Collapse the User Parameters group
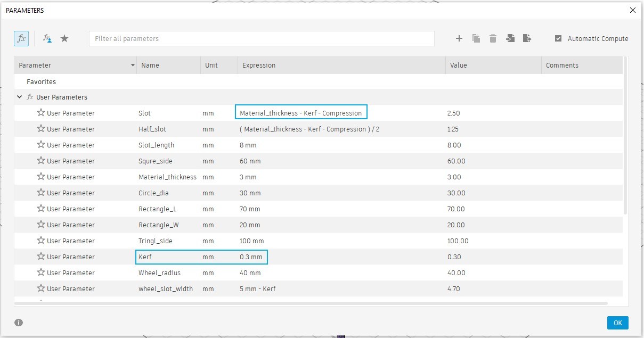Screen dimensions: 644x338 pyautogui.click(x=20, y=97)
